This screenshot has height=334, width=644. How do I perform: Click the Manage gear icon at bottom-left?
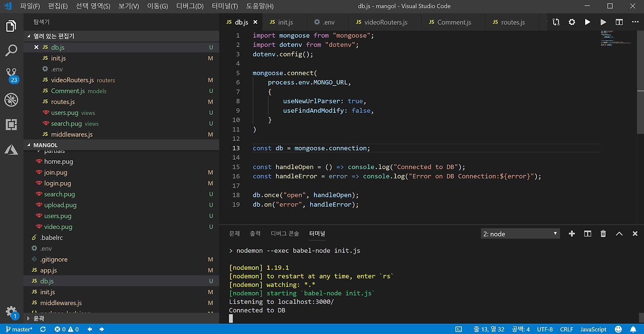(x=11, y=311)
